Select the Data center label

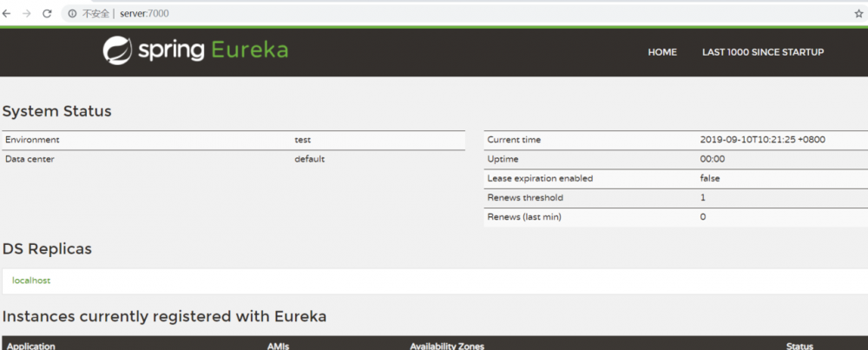[x=30, y=160]
